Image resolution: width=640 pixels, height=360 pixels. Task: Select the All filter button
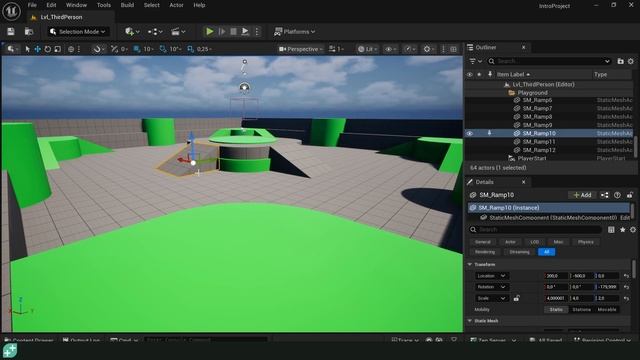[547, 252]
